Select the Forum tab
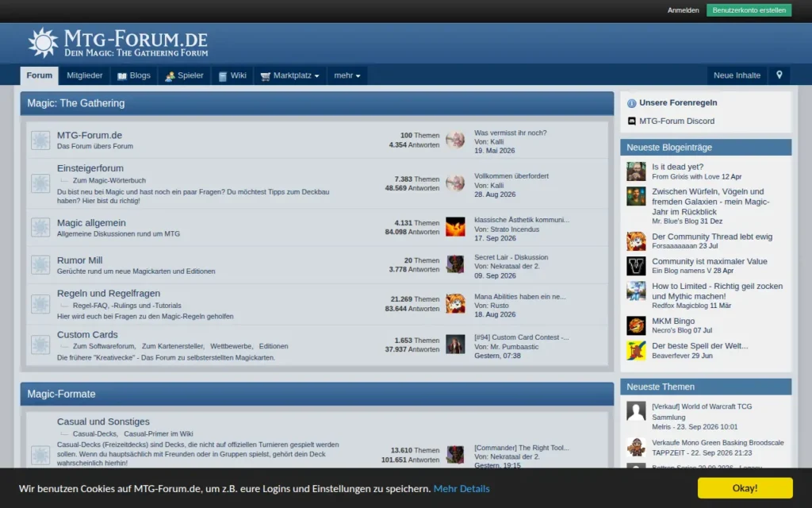812x508 pixels. [x=40, y=75]
